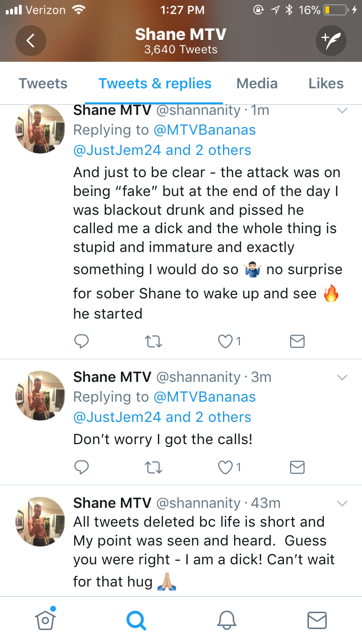Switch to the Tweets tab
362x644 pixels.
click(43, 84)
